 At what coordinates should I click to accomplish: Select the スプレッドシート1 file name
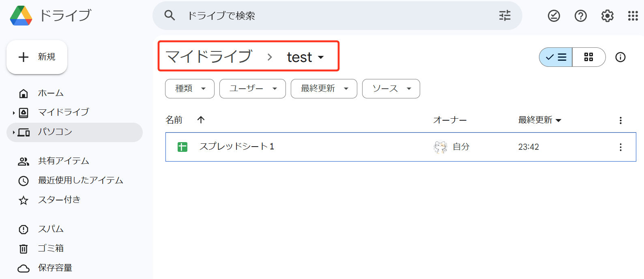[237, 147]
